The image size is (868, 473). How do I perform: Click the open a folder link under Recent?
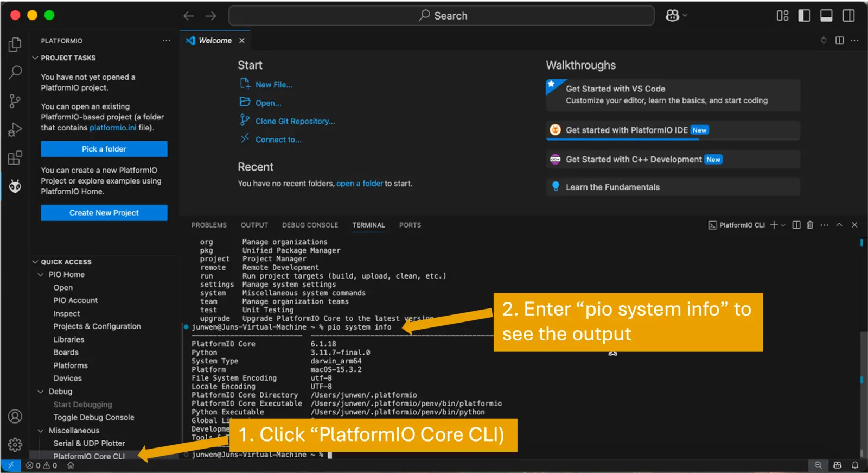click(359, 184)
